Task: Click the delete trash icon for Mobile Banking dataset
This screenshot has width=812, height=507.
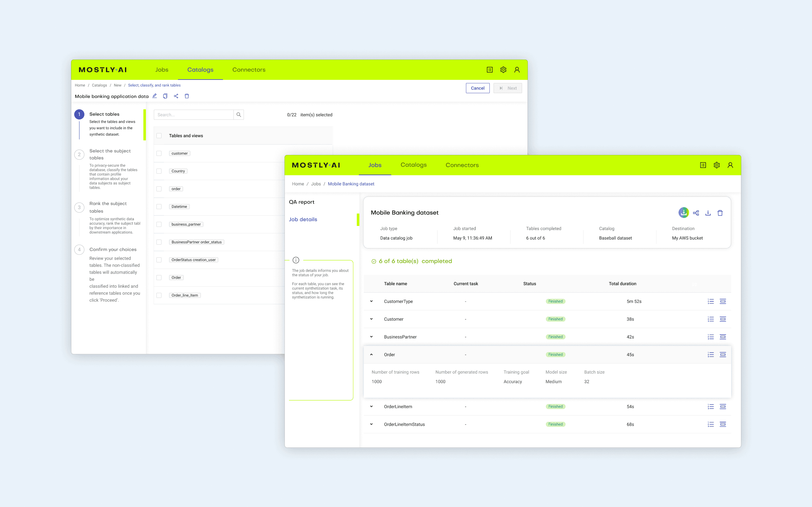Action: tap(720, 213)
